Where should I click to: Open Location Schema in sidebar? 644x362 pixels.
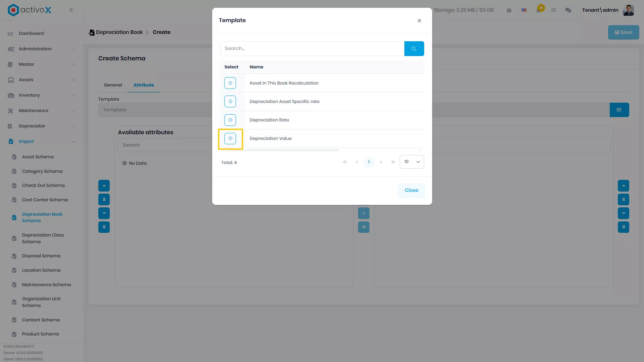[x=41, y=270]
